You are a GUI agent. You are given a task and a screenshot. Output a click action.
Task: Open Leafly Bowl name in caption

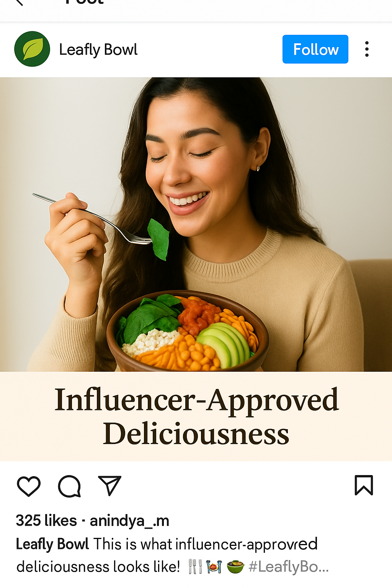(x=52, y=544)
